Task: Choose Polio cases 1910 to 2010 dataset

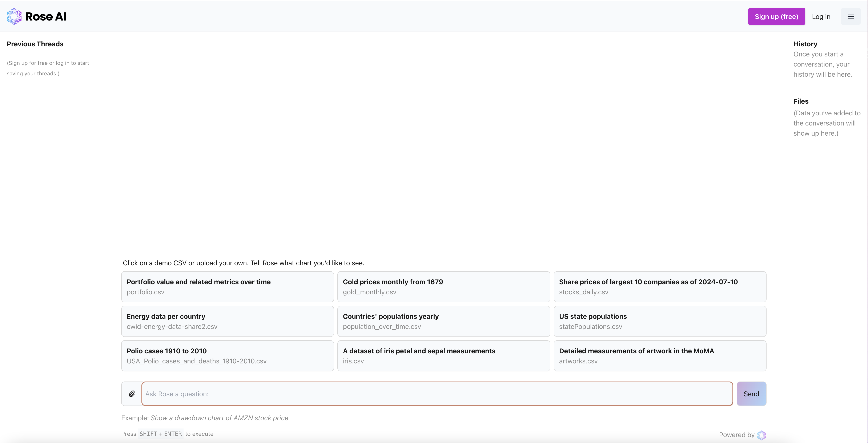Action: click(228, 356)
